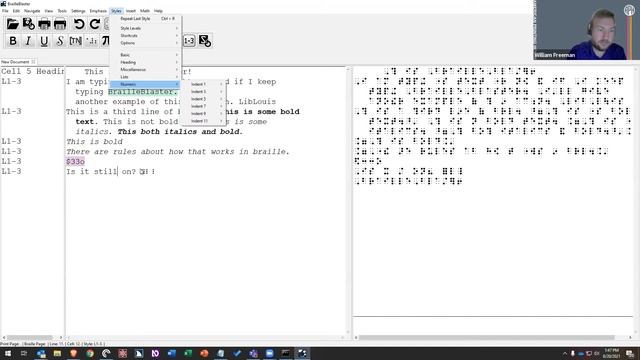Image resolution: width=640 pixels, height=360 pixels.
Task: Click the 1-3 style toolbar button
Action: (189, 41)
